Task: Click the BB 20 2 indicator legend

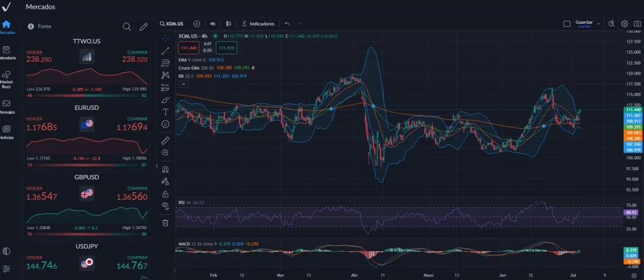Action: (x=186, y=76)
